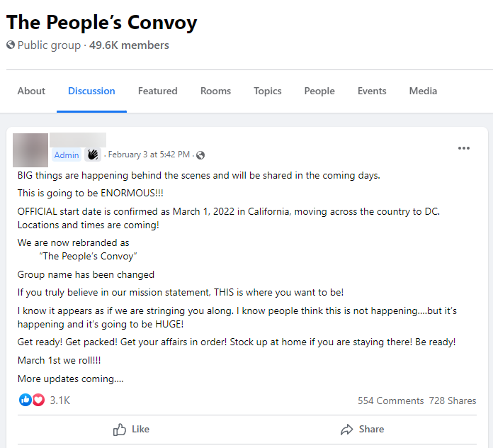Switch to the About tab
493x448 pixels.
pyautogui.click(x=31, y=91)
